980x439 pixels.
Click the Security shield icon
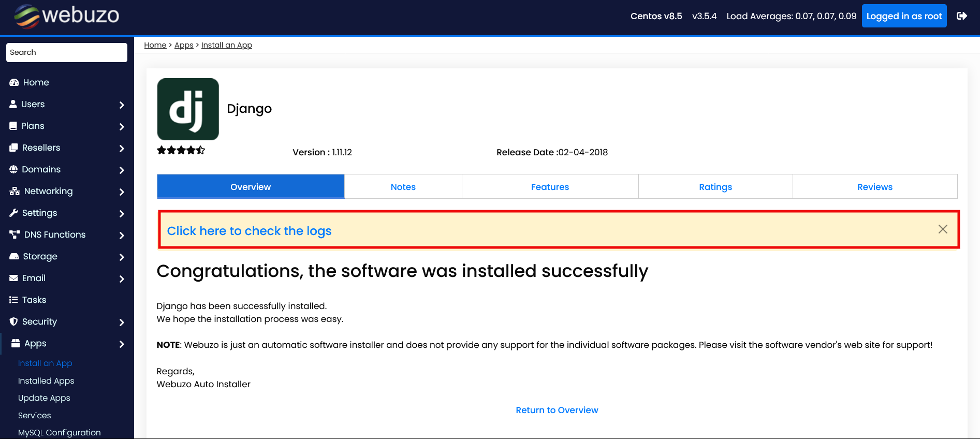[13, 321]
